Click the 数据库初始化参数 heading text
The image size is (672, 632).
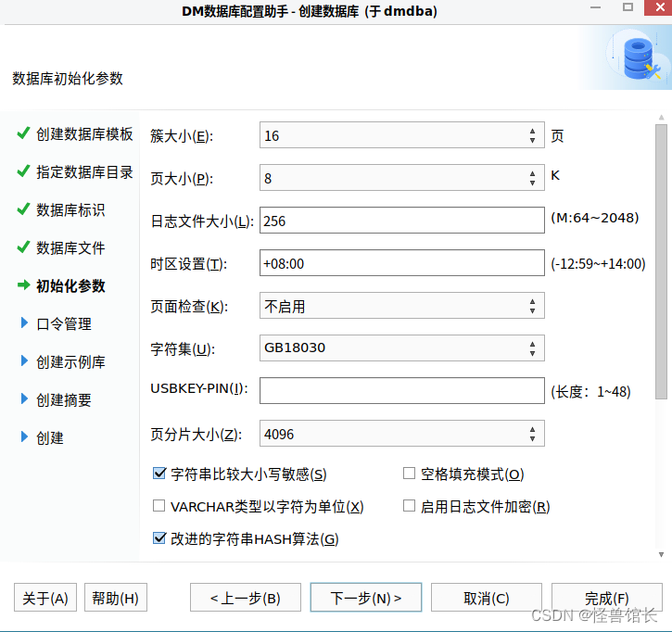(68, 79)
